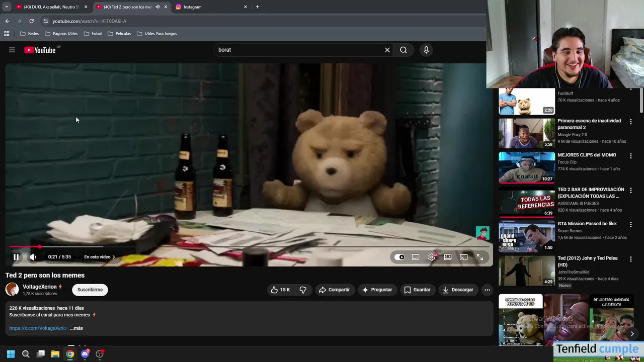Open OBS Studio from the taskbar
644x362 pixels.
pos(100,354)
